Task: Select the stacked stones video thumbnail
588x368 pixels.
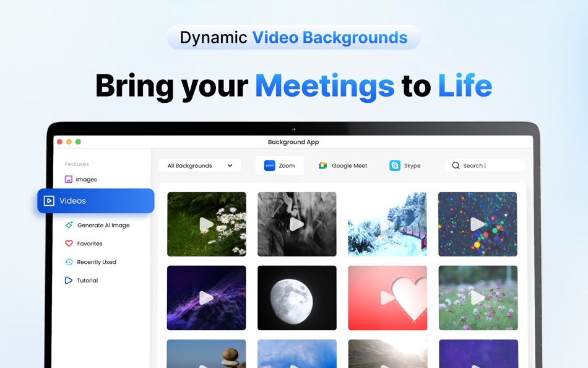Action: 207,354
